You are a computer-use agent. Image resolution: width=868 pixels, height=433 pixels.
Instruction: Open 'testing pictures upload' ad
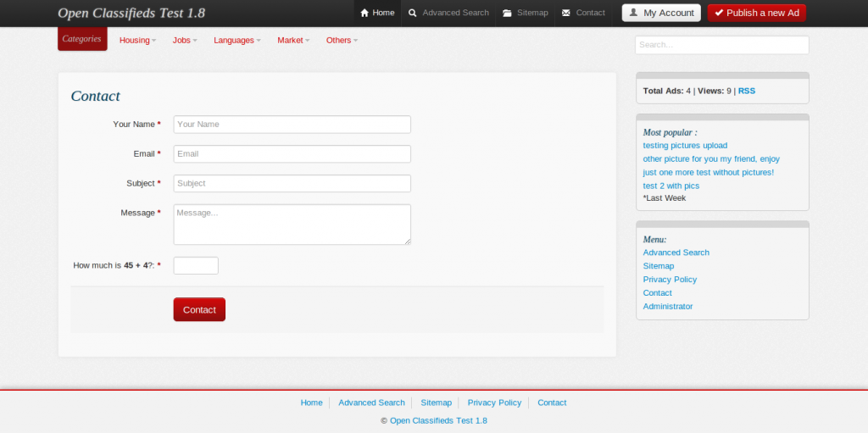pos(685,146)
